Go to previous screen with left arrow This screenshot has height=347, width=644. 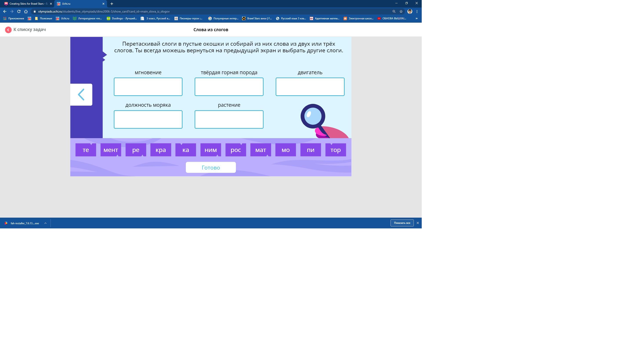pos(81,95)
